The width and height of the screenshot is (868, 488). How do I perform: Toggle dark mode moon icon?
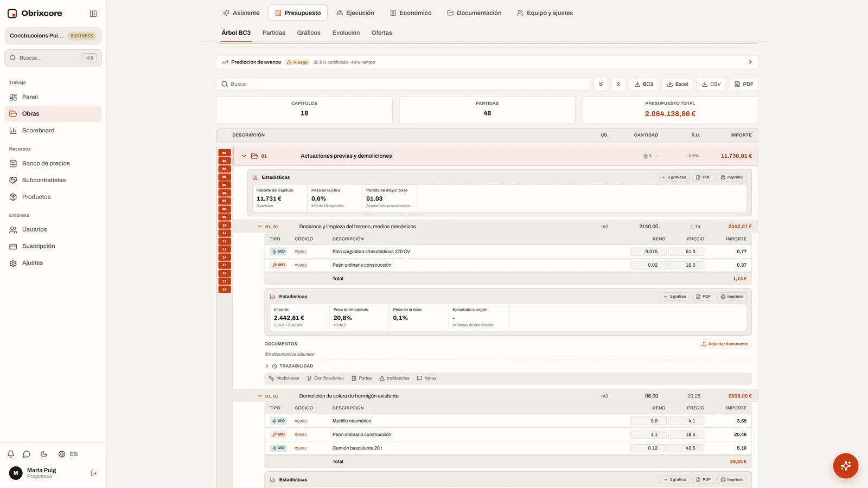pyautogui.click(x=44, y=454)
